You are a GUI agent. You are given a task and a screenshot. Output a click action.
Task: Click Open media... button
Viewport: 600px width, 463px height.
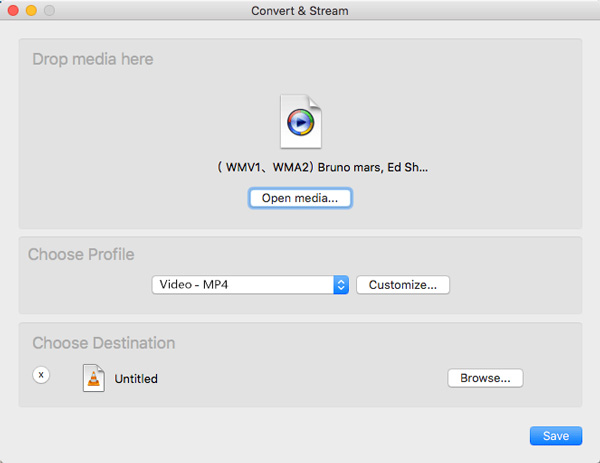coord(300,198)
